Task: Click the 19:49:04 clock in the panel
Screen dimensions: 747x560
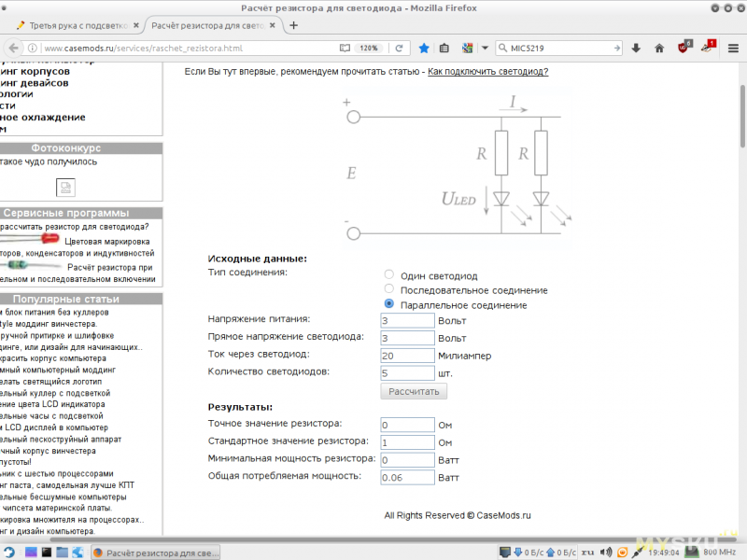Action: tap(664, 553)
